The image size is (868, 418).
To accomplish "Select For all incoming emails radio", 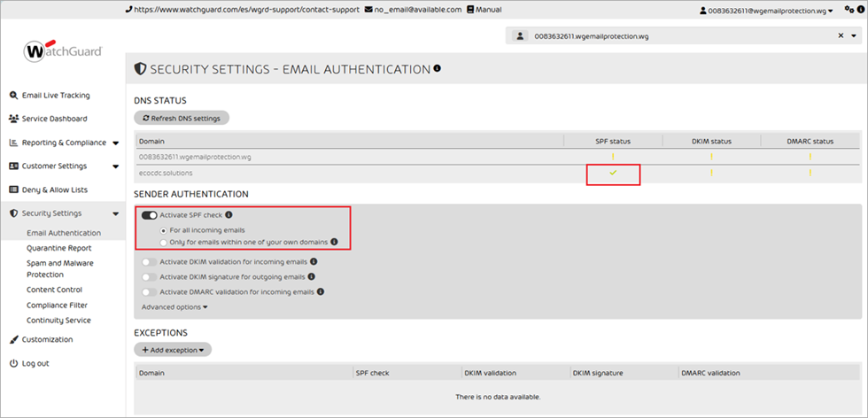I will (163, 229).
